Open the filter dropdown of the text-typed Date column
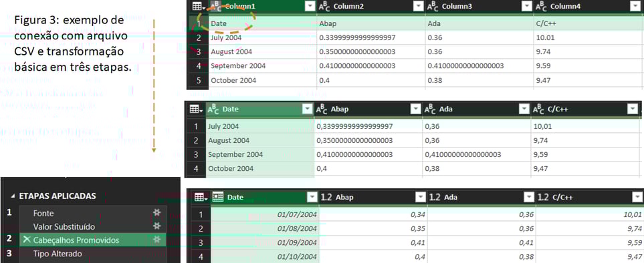The image size is (644, 263). click(306, 109)
